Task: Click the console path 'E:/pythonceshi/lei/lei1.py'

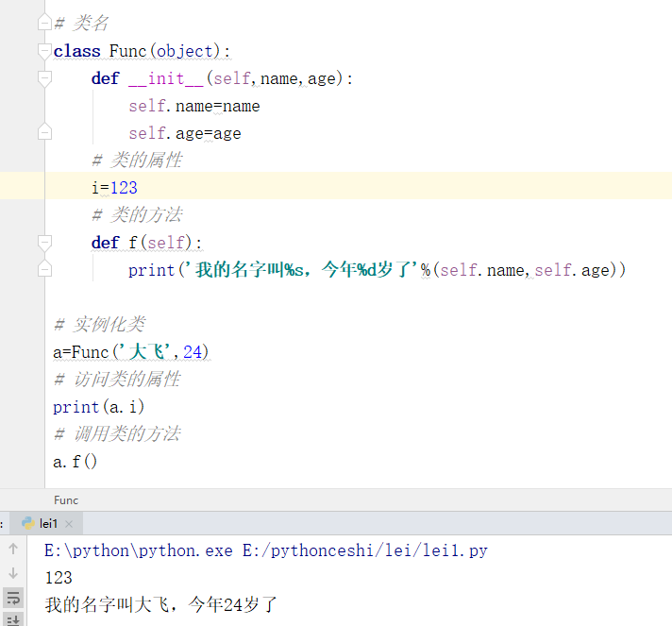Action: pyautogui.click(x=365, y=550)
